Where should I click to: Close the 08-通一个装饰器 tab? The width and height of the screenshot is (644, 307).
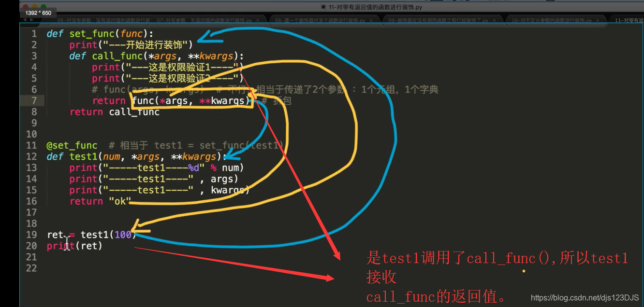click(x=371, y=21)
